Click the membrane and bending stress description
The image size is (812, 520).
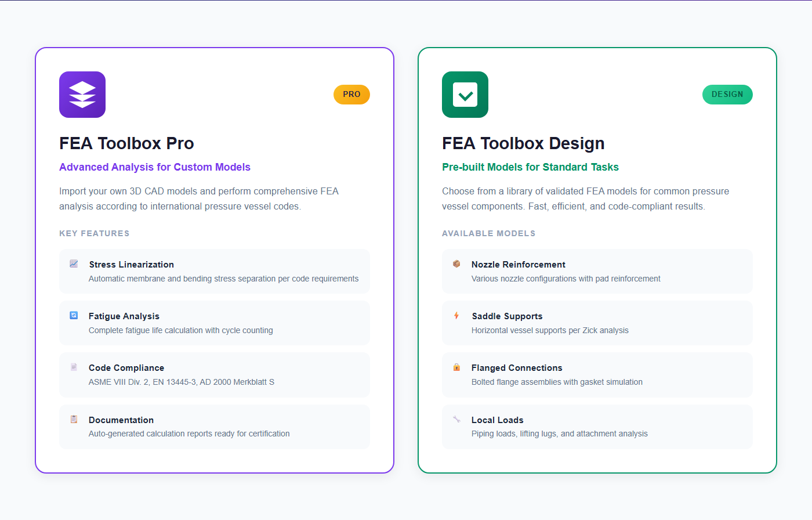click(x=224, y=279)
